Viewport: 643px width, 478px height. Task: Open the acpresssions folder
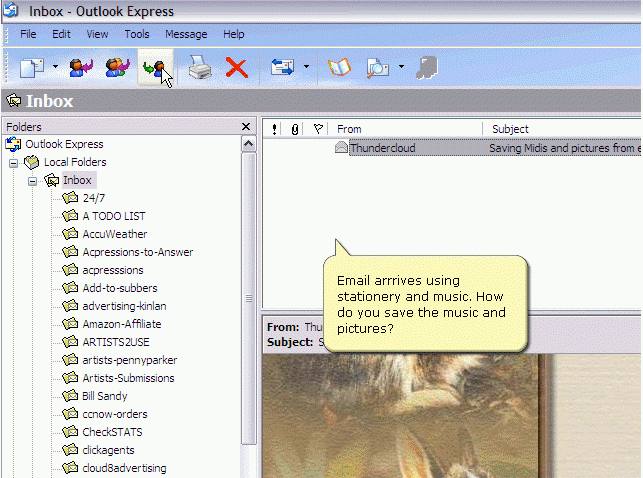[113, 271]
